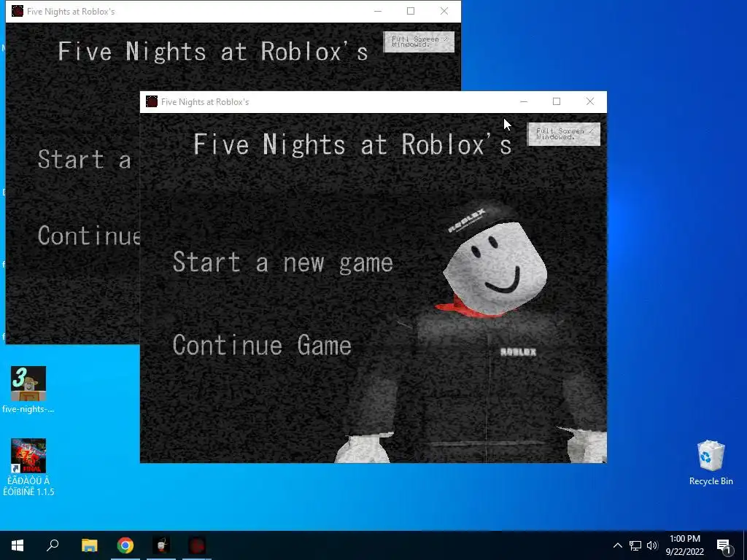This screenshot has width=747, height=560.
Task: Click the Five Nights at Roblox's heading in front window
Action: point(352,144)
